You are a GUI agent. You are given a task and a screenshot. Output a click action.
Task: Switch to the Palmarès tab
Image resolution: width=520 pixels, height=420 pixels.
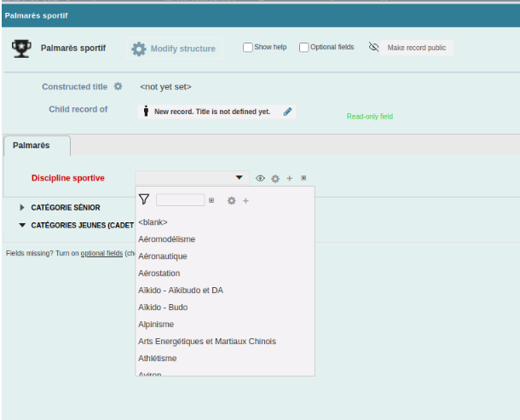[x=37, y=146]
